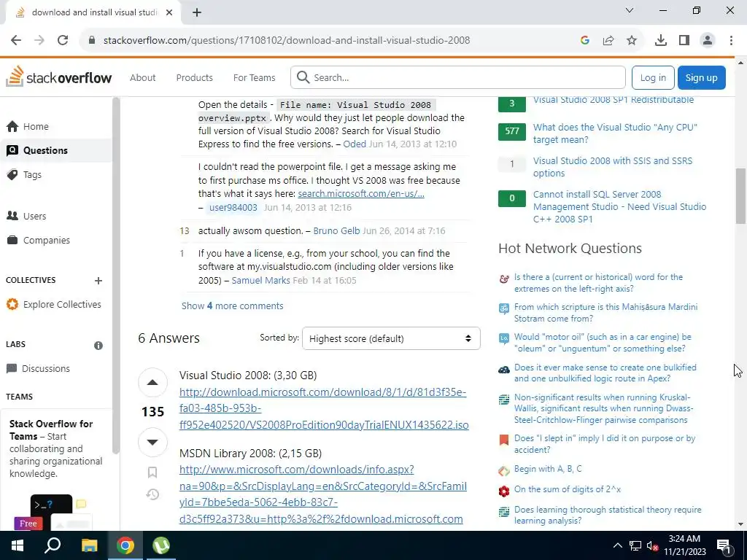Click the left sidebar scrollbar
The height and width of the screenshot is (560, 747).
tap(116, 275)
